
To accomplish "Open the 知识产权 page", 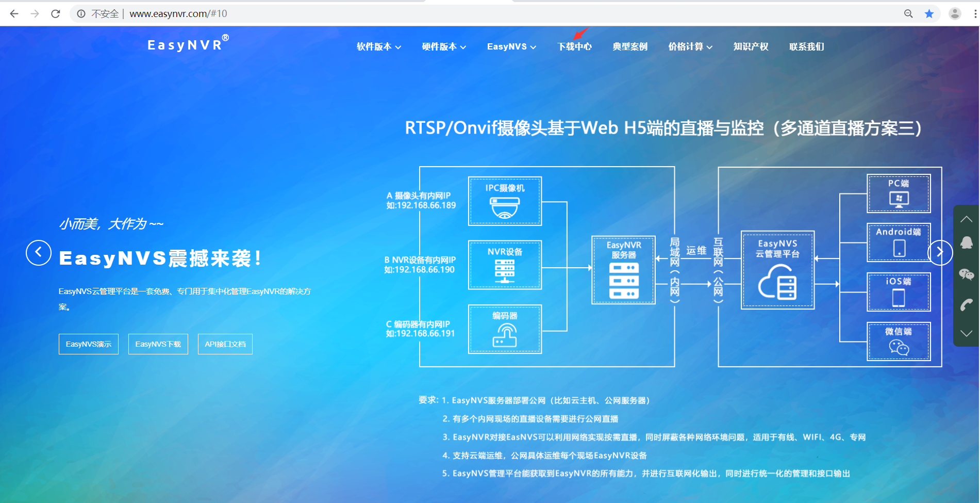I will click(751, 46).
